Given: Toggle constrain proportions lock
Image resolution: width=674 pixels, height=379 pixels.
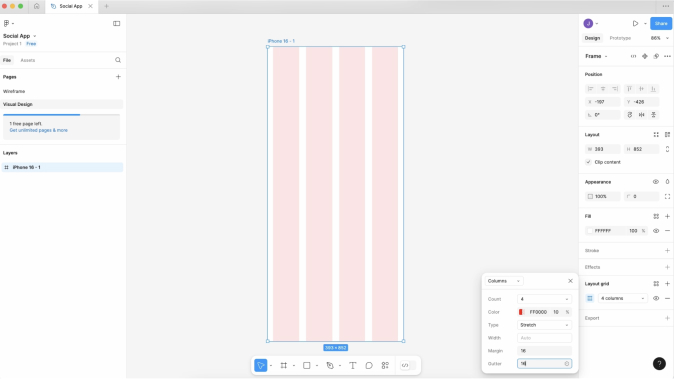Looking at the screenshot, I should [x=667, y=149].
